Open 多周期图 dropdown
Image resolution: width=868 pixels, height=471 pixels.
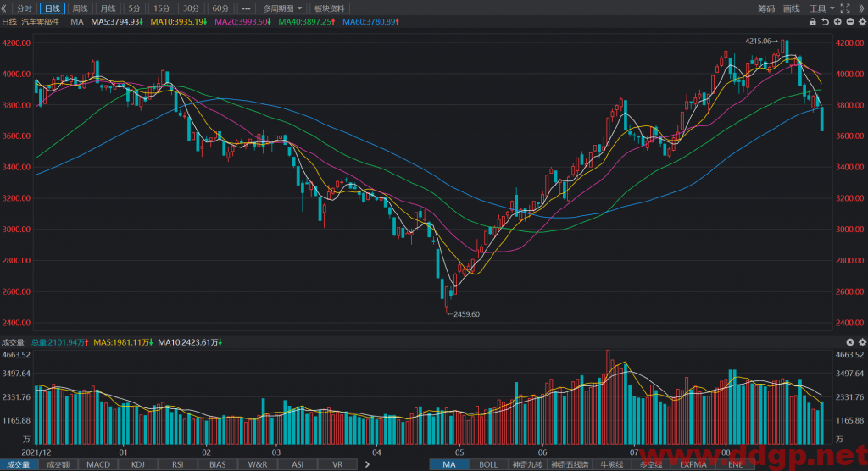coord(282,8)
